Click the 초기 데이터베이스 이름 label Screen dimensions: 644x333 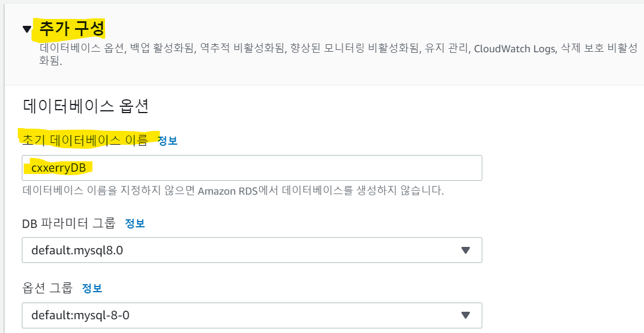pos(85,140)
